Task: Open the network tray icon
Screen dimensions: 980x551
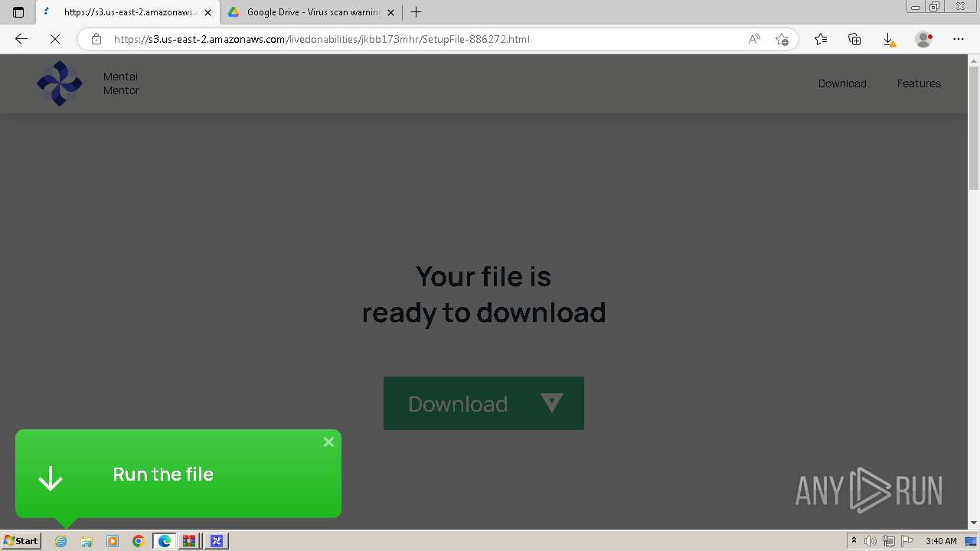Action: click(x=888, y=541)
